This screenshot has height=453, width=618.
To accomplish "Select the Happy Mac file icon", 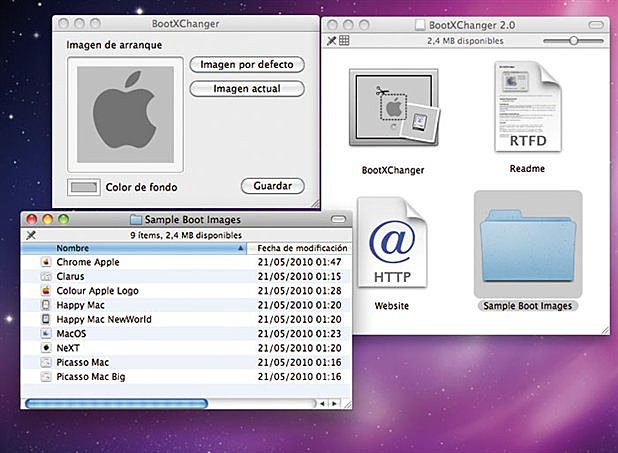I will [x=46, y=305].
